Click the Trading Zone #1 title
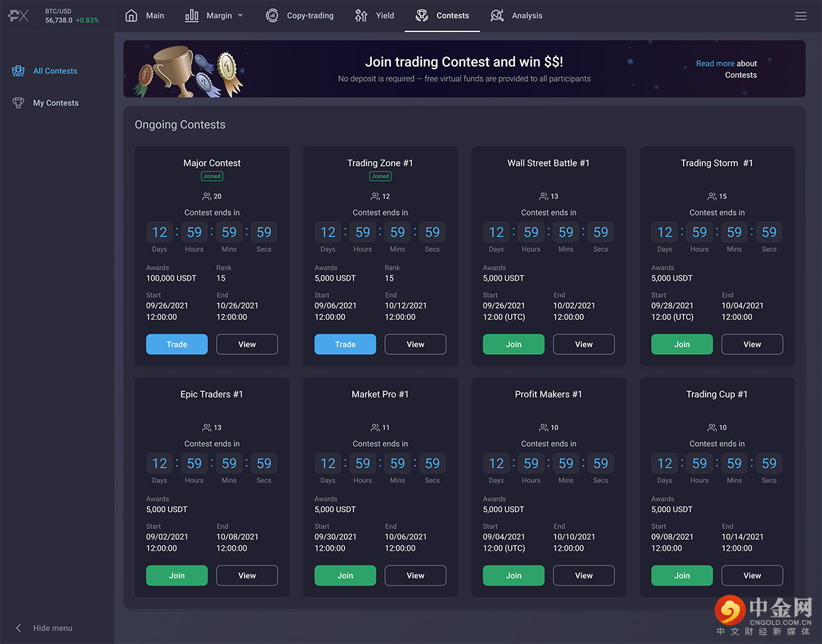This screenshot has height=644, width=822. click(380, 163)
